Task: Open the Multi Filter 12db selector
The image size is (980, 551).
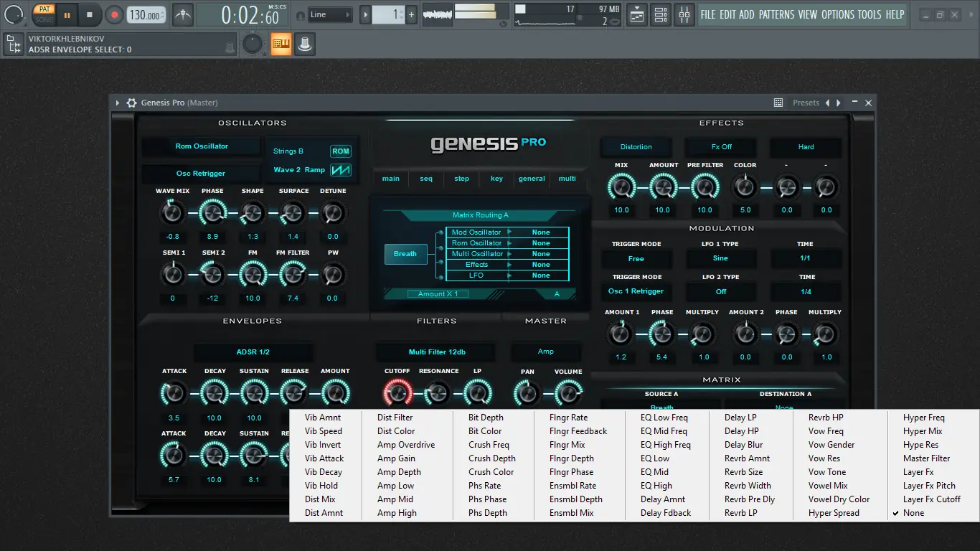Action: point(436,352)
